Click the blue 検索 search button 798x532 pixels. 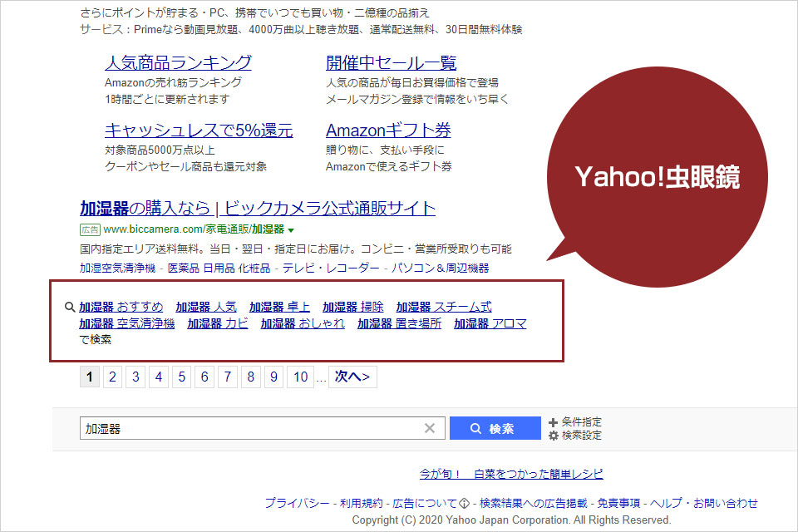click(495, 428)
